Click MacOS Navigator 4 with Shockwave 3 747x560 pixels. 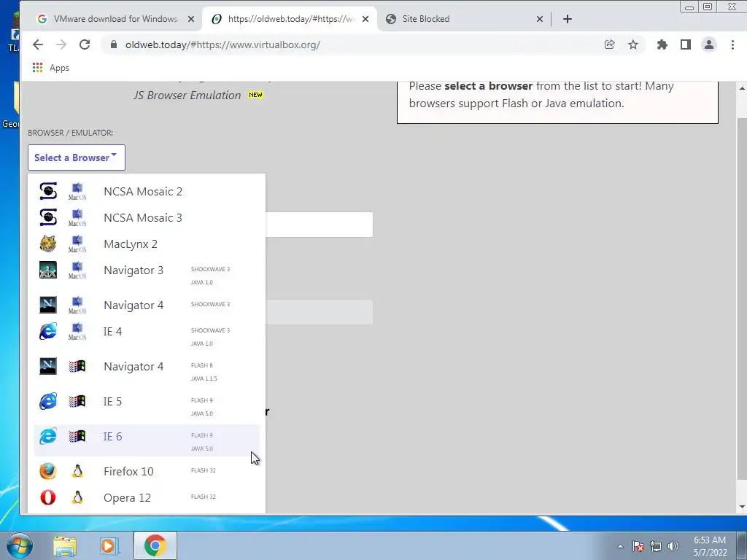pos(147,306)
